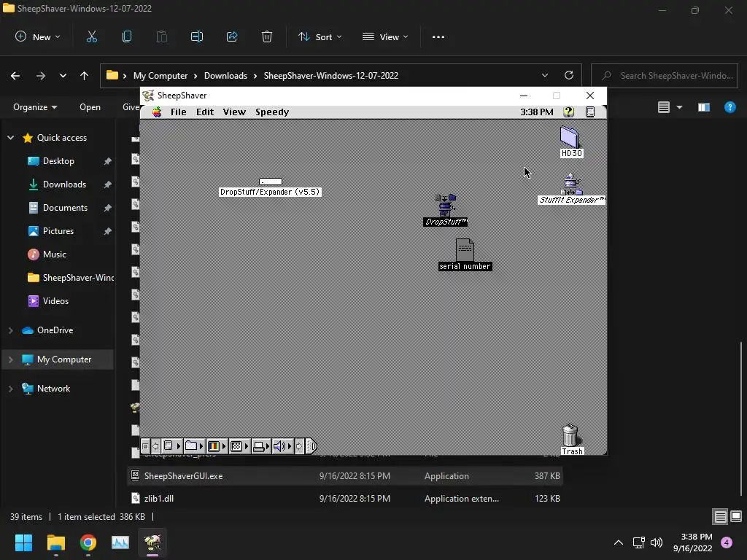
Task: Collapse the control strip using its end tab
Action: pyautogui.click(x=311, y=446)
